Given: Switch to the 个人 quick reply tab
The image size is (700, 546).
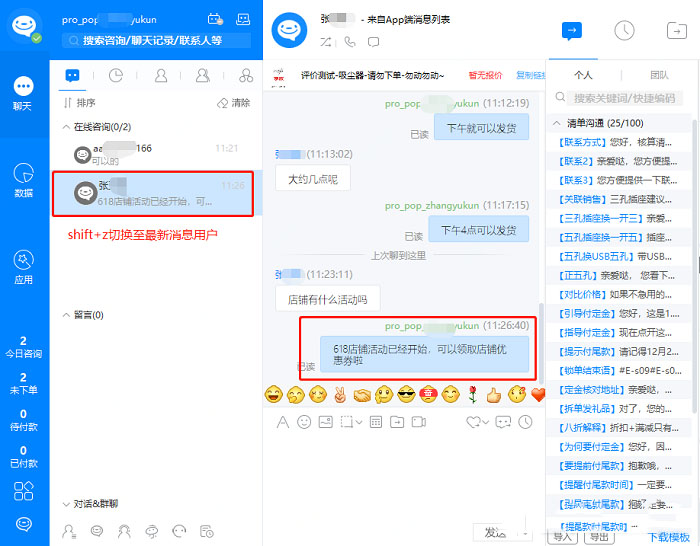Looking at the screenshot, I should click(583, 75).
